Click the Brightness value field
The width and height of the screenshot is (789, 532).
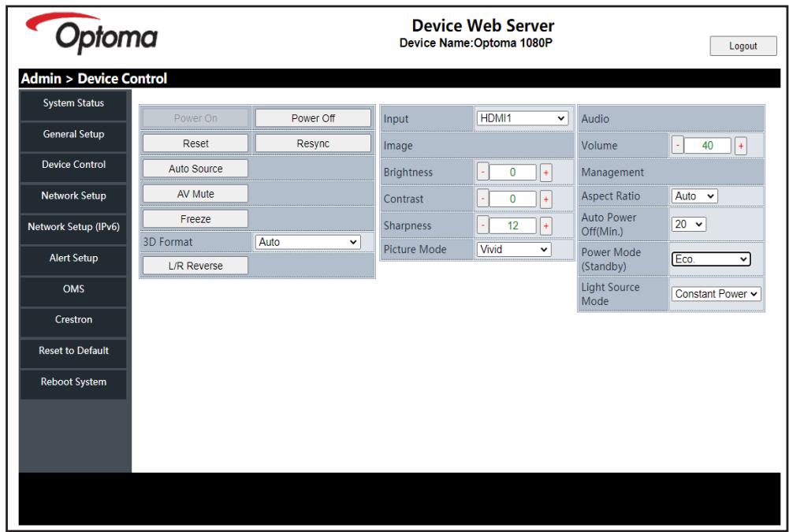[x=513, y=172]
